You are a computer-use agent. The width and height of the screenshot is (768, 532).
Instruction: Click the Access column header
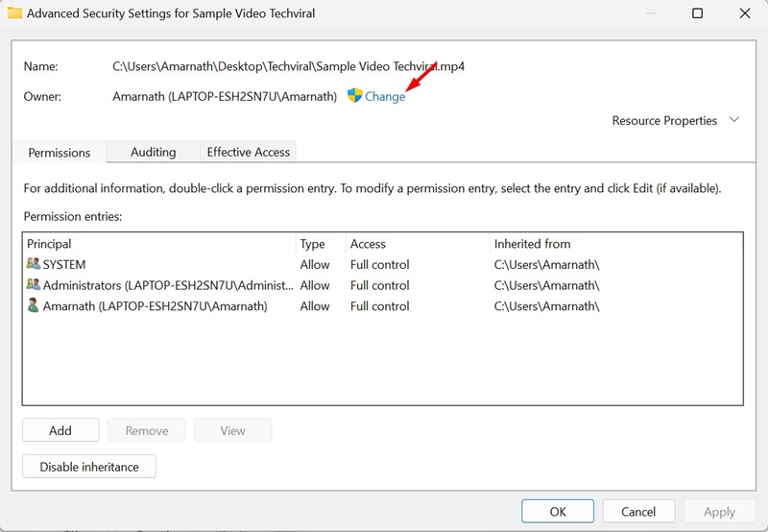pos(368,244)
